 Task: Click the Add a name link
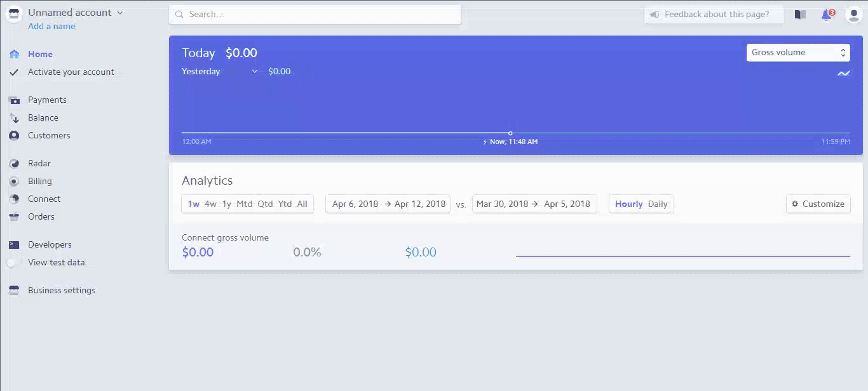click(51, 26)
